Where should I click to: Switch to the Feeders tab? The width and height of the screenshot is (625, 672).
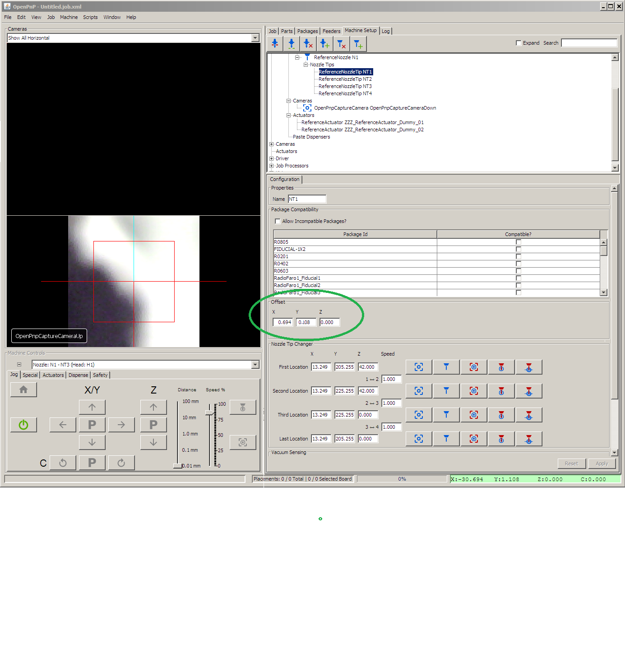coord(331,31)
